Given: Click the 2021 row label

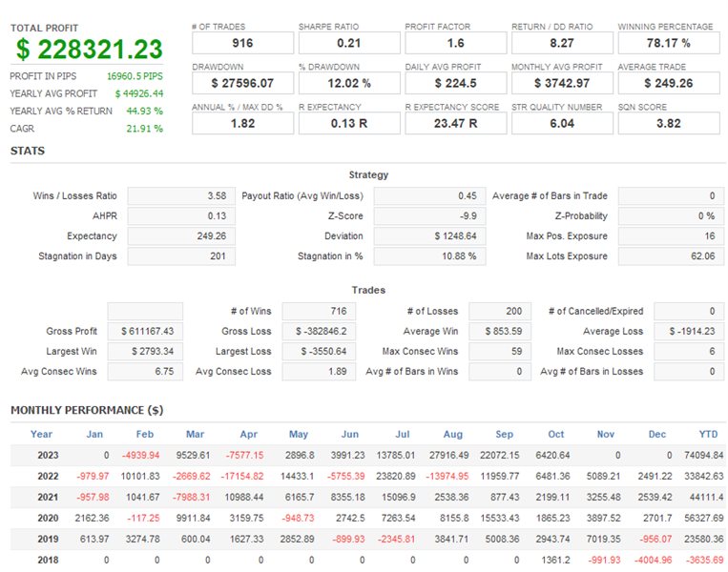Looking at the screenshot, I should click(48, 497).
